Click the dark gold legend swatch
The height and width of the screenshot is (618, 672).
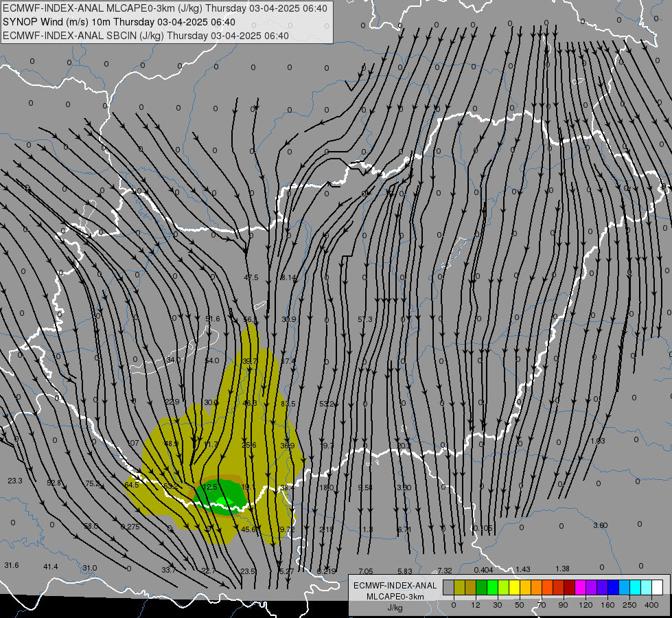(471, 587)
